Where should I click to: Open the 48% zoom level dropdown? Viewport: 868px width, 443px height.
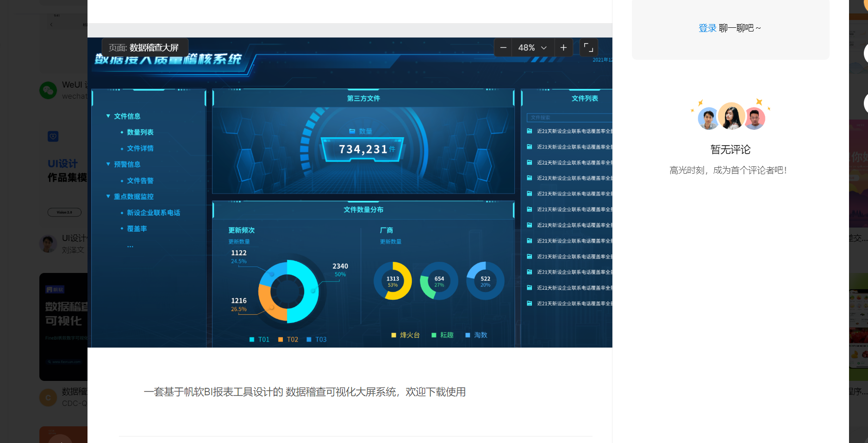point(532,48)
